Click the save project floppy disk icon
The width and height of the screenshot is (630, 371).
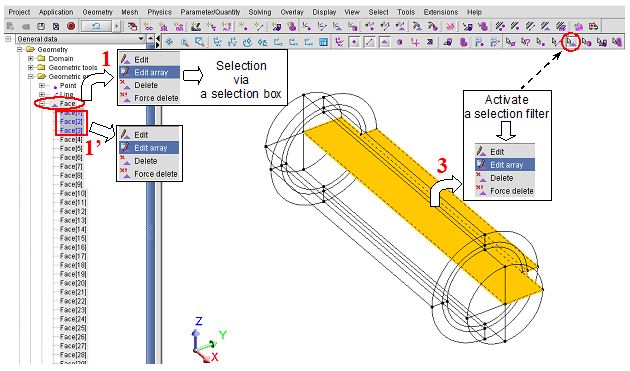[x=41, y=27]
